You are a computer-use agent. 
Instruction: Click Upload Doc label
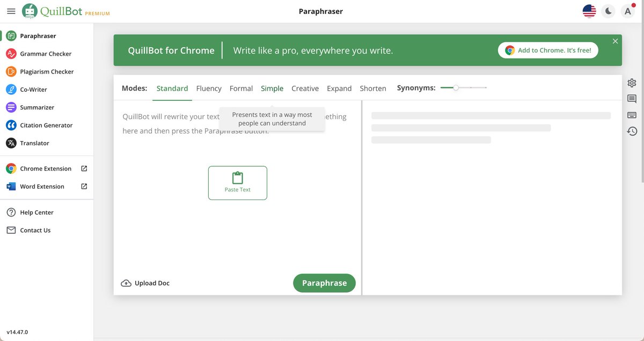tap(152, 283)
